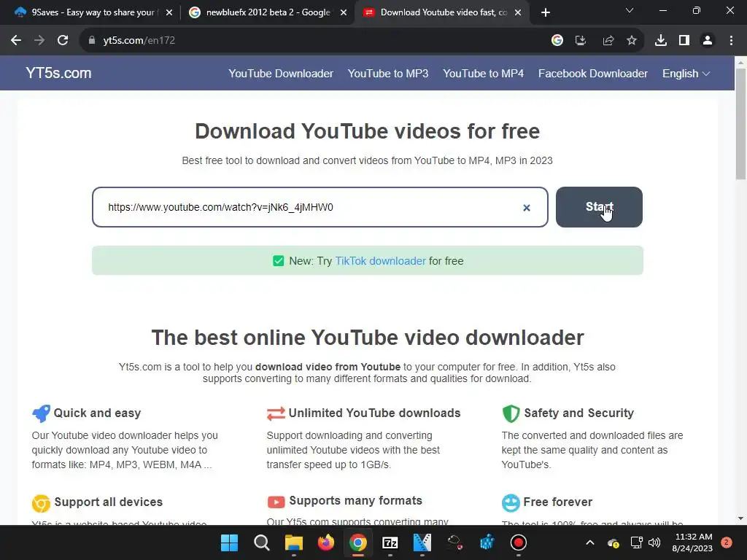Click the Support all devices heading
Image resolution: width=747 pixels, height=560 pixels.
pyautogui.click(x=108, y=502)
